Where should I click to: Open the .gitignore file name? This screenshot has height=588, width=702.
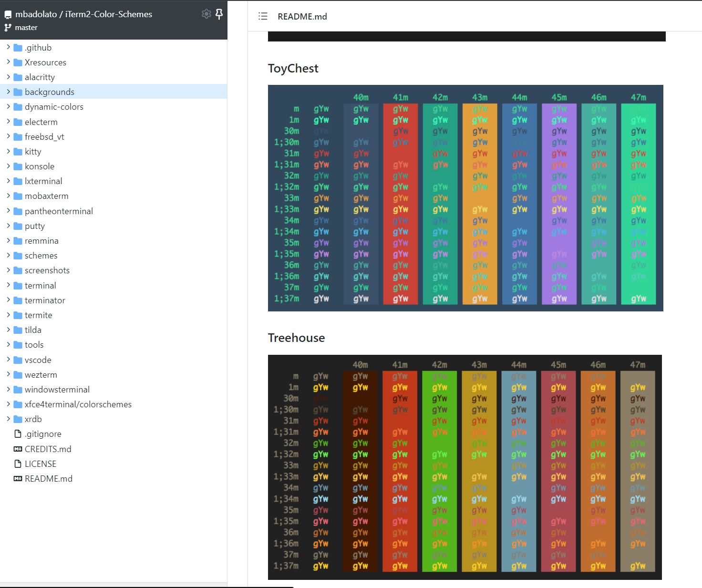pos(43,434)
